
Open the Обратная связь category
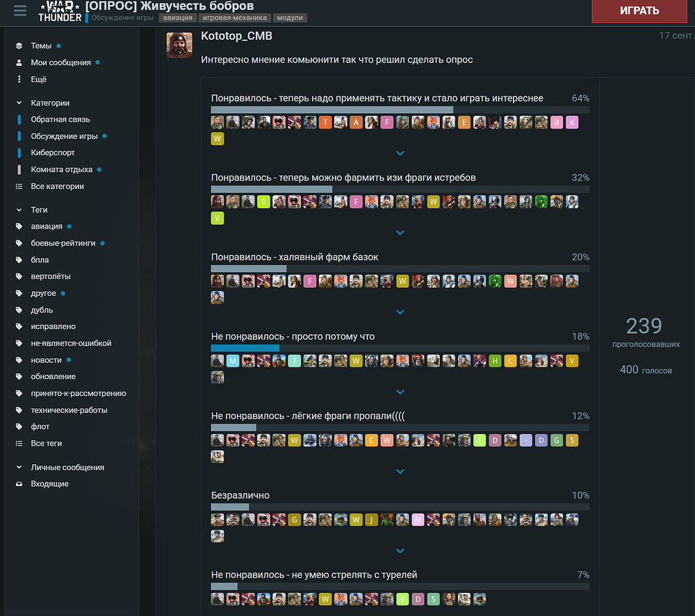pyautogui.click(x=60, y=119)
